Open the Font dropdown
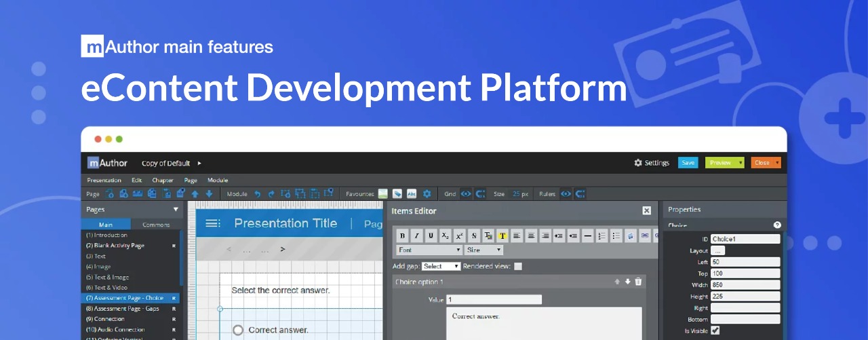868x340 pixels. click(x=429, y=250)
